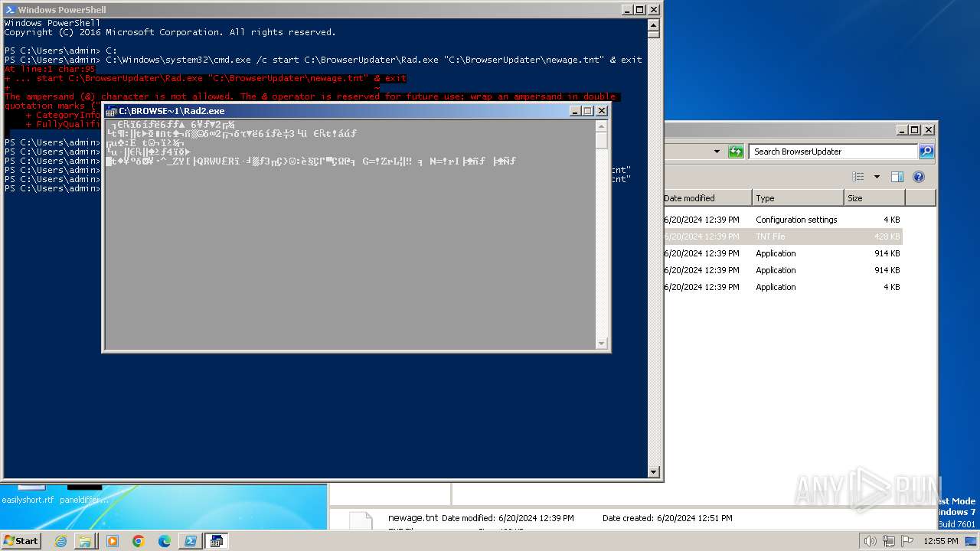Click the search magnifier icon in Explorer
Viewport: 980px width, 551px height.
click(926, 152)
